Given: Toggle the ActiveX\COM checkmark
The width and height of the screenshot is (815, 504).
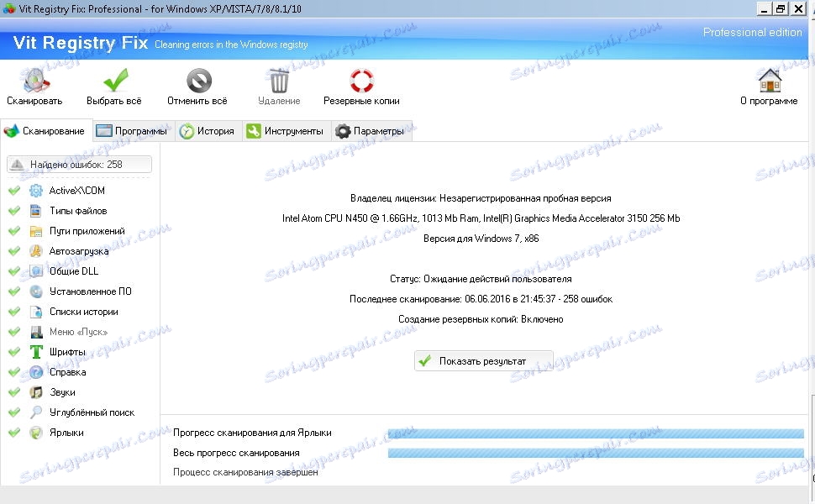Looking at the screenshot, I should pyautogui.click(x=14, y=191).
